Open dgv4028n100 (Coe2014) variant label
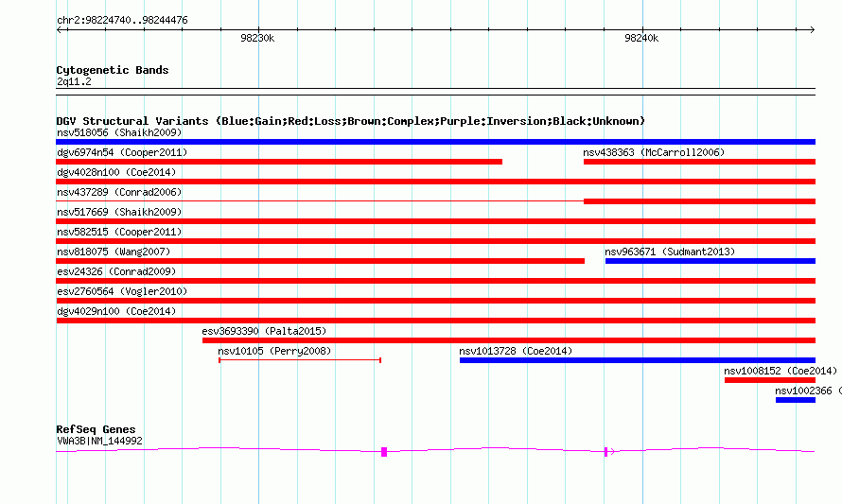Screen dimensions: 842x504 [x=116, y=172]
